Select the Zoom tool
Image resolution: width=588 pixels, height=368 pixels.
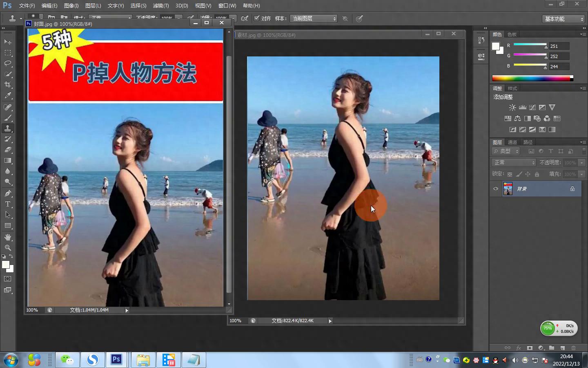8,248
